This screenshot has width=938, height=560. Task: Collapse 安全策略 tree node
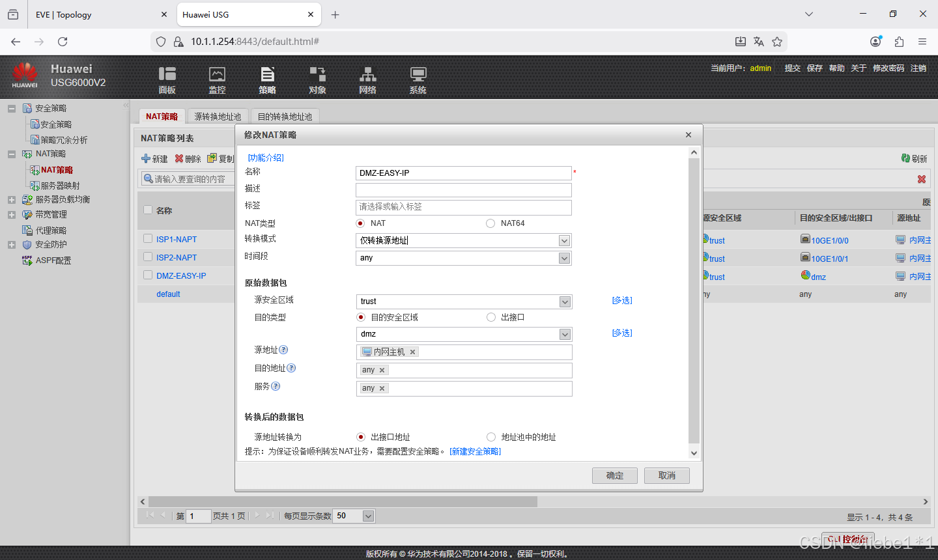click(x=12, y=109)
